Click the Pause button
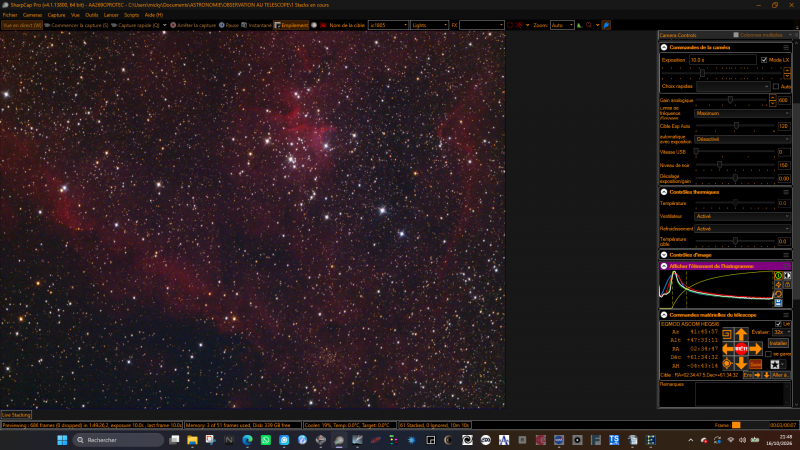 (229, 25)
